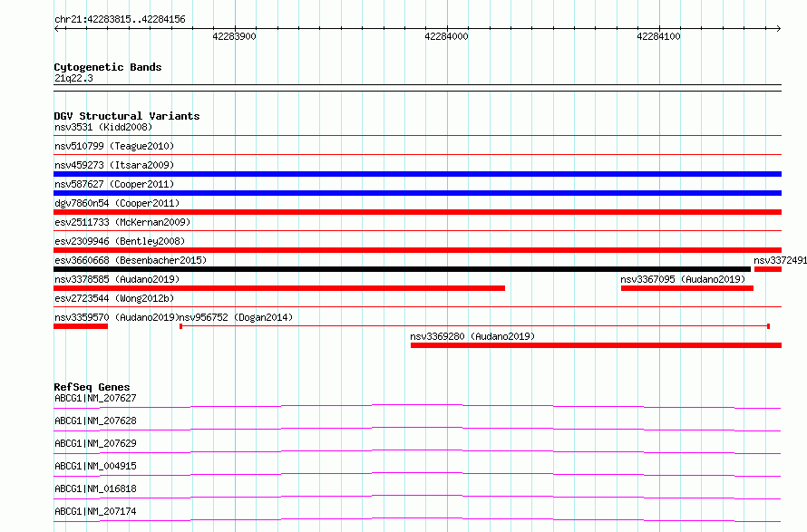Click the ABCG1|NM_207174 transcript label
Screen dimensions: 807x532
click(96, 511)
